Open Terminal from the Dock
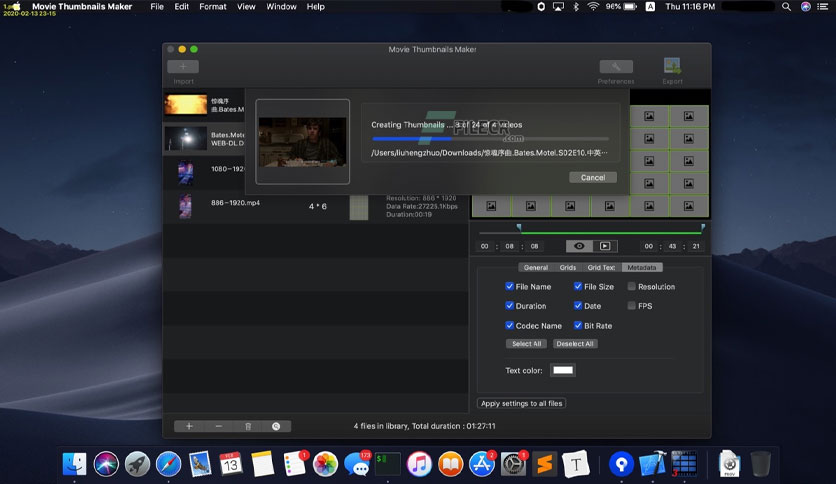Screen dimensions: 836x484 [x=388, y=464]
